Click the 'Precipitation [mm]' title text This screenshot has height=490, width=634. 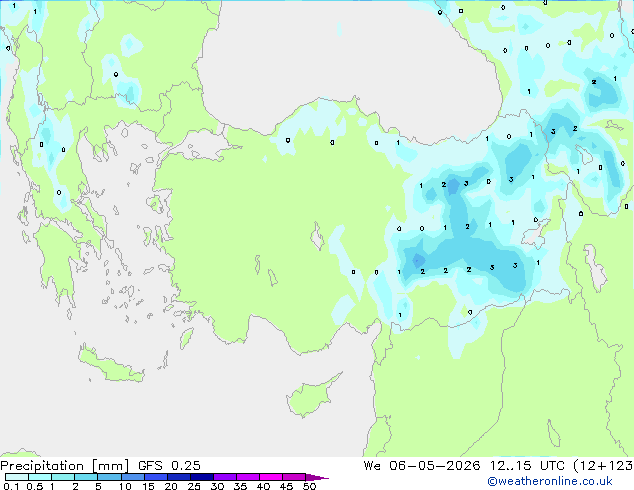click(65, 466)
